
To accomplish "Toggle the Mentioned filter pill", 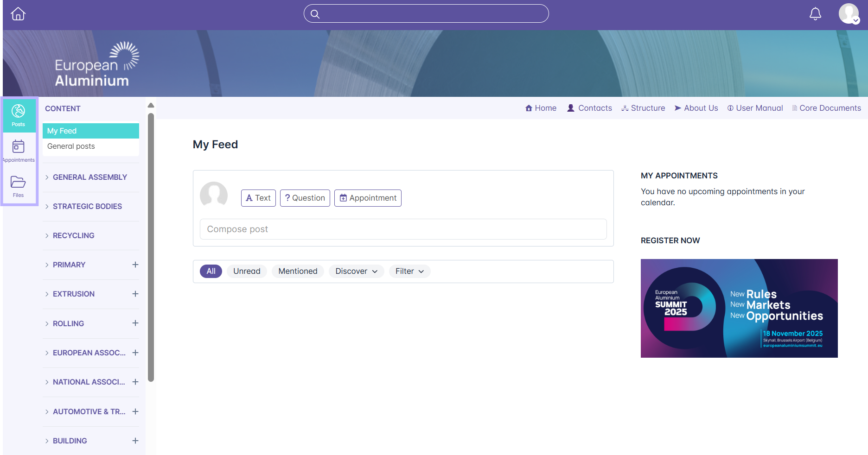I will tap(298, 271).
